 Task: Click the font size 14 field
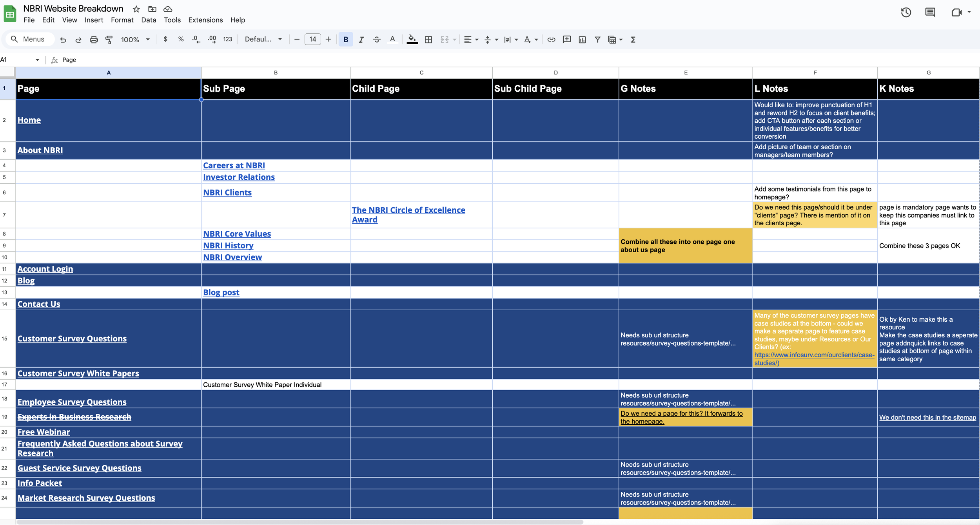pos(312,39)
